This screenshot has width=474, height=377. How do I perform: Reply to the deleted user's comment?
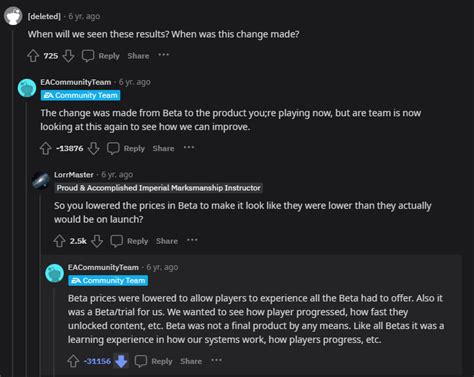pos(101,56)
